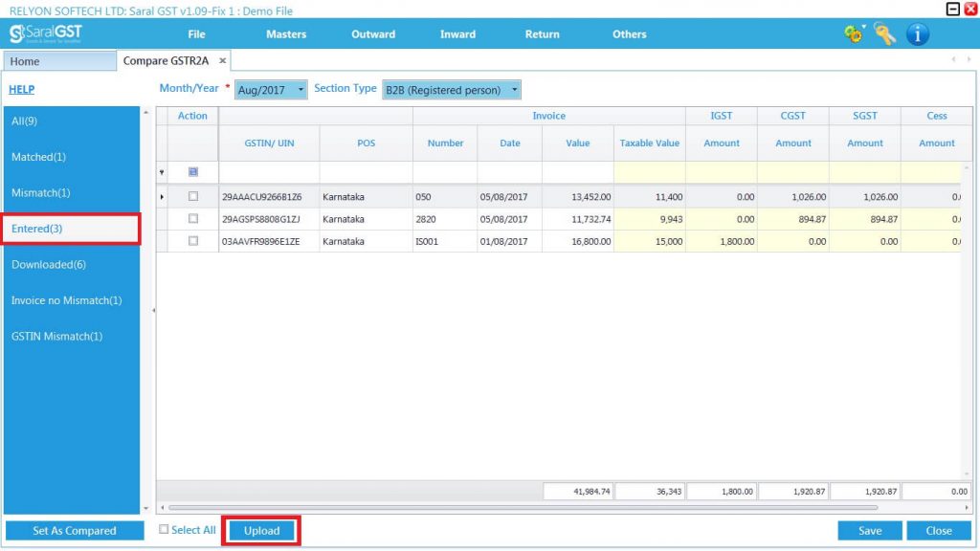The width and height of the screenshot is (980, 551).
Task: Switch to the Home tab
Action: tap(59, 61)
